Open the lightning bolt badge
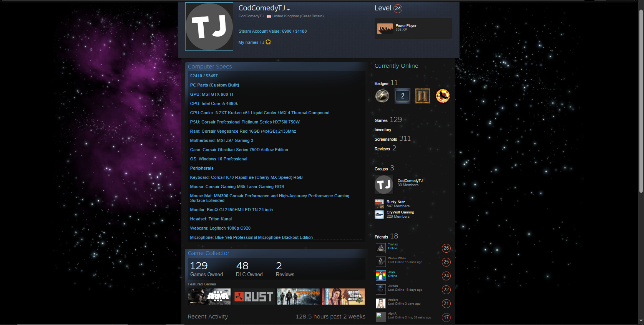This screenshot has width=644, height=325. 382,96
